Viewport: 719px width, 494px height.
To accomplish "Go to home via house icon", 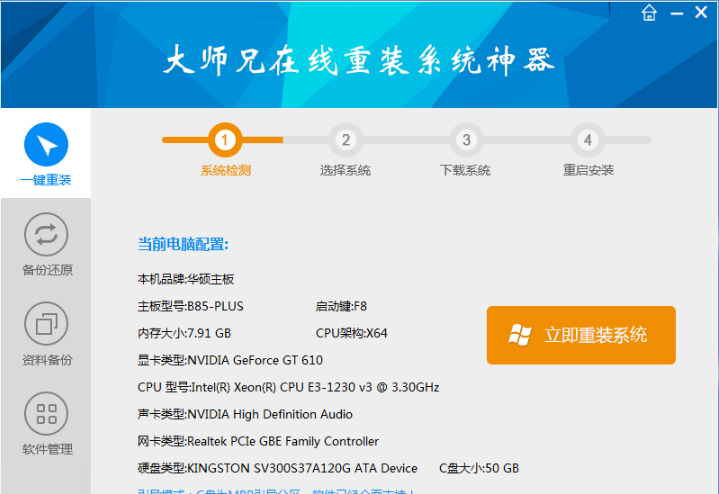I will click(x=649, y=12).
